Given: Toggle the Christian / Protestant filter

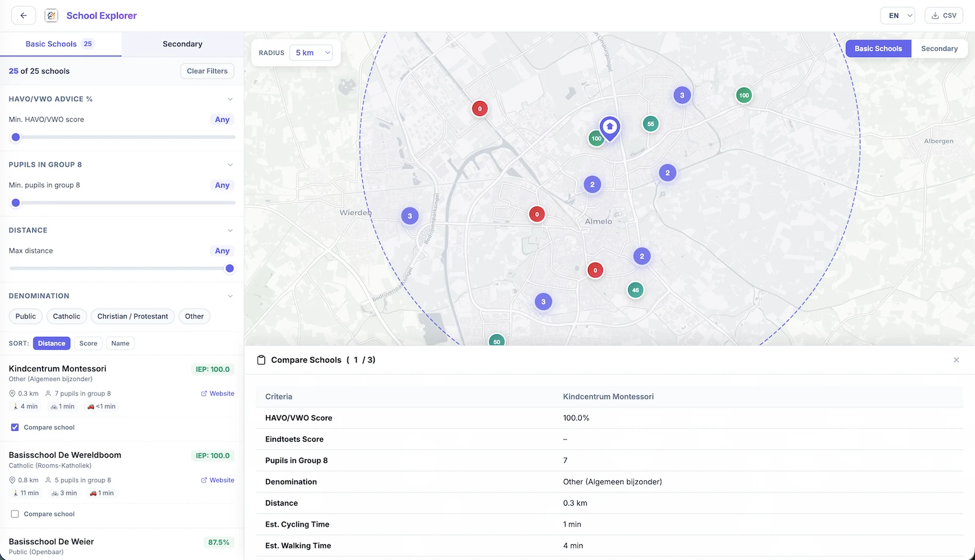Looking at the screenshot, I should click(x=133, y=316).
